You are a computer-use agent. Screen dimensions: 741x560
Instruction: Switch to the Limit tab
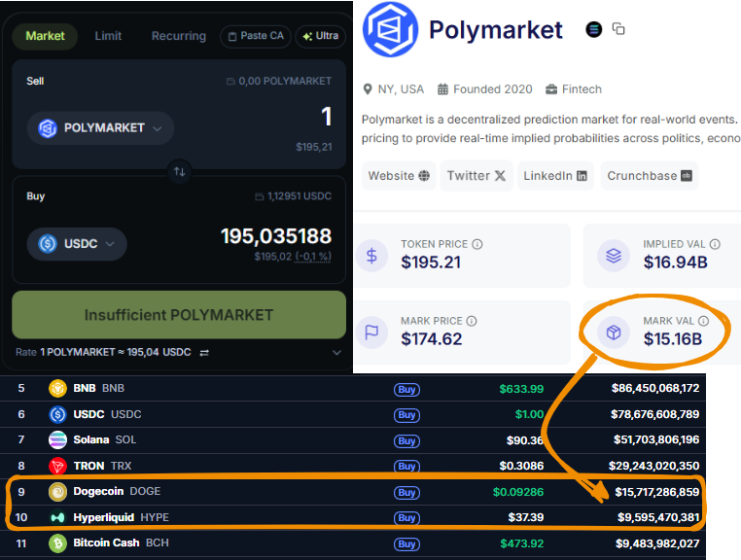108,36
